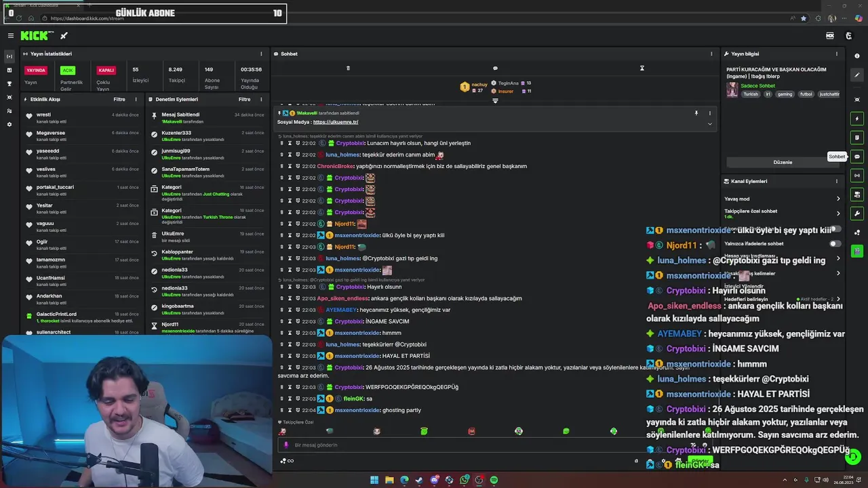Click the Düzenle button

click(783, 162)
